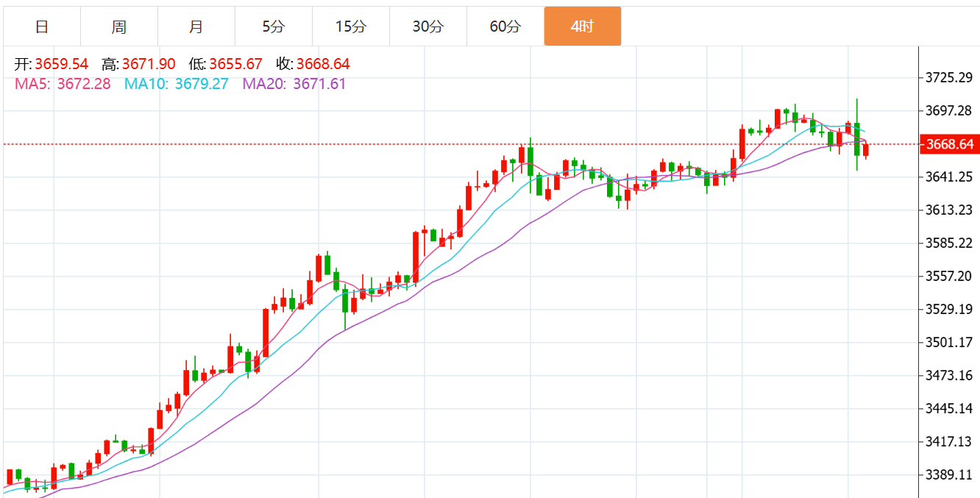The width and height of the screenshot is (980, 498).
Task: Click the last red candlestick on chart
Action: click(866, 150)
